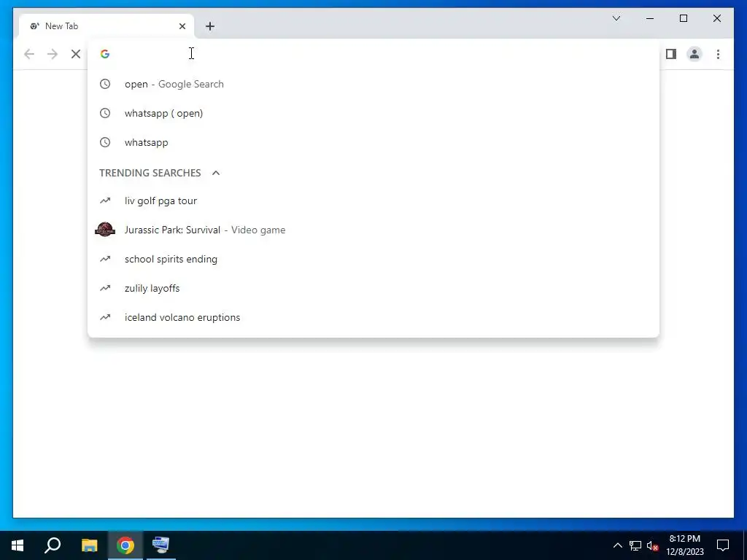Open Windows taskbar search
Viewport: 747px width, 560px height.
pyautogui.click(x=53, y=545)
